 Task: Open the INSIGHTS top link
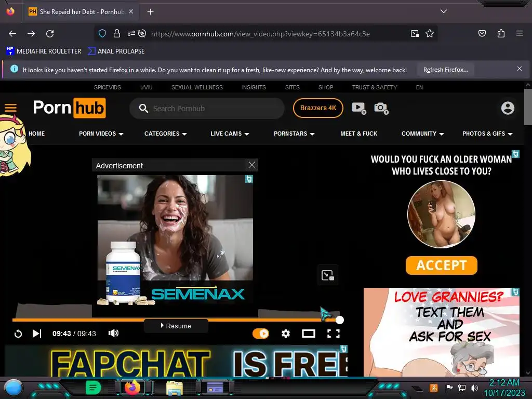click(x=254, y=87)
